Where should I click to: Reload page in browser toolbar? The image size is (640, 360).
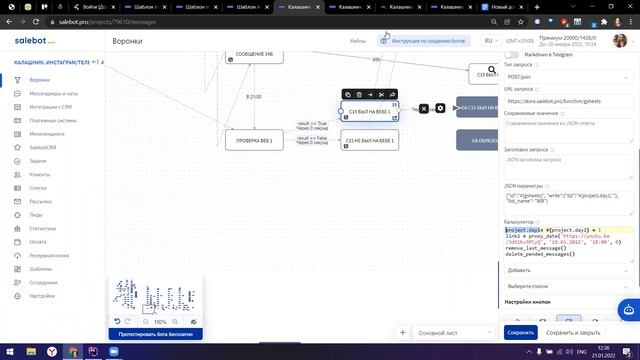tap(36, 22)
